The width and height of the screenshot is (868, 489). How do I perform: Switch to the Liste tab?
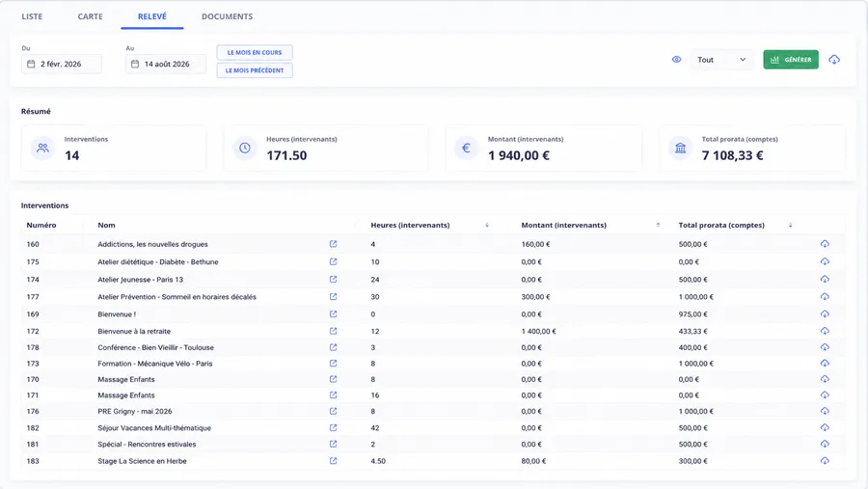click(x=32, y=16)
